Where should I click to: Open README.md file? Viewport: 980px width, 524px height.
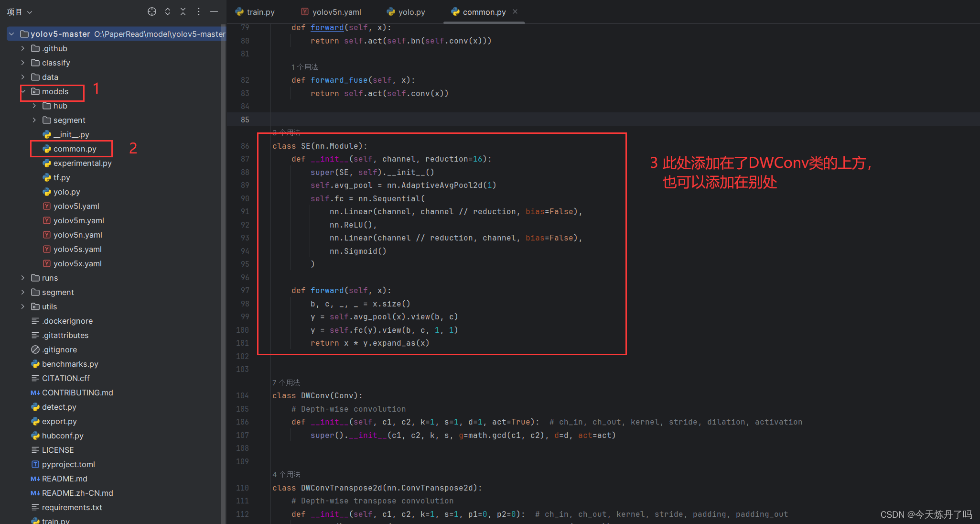pyautogui.click(x=59, y=479)
